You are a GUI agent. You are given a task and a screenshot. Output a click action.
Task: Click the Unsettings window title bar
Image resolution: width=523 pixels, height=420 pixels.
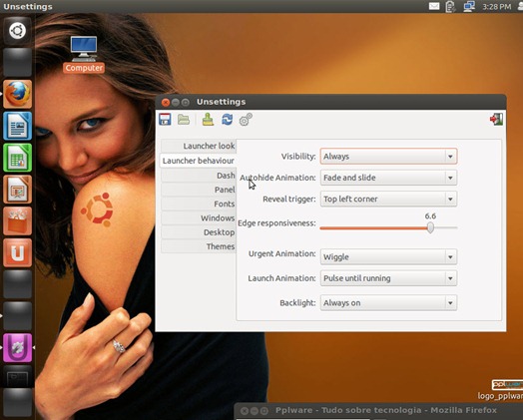click(x=331, y=102)
